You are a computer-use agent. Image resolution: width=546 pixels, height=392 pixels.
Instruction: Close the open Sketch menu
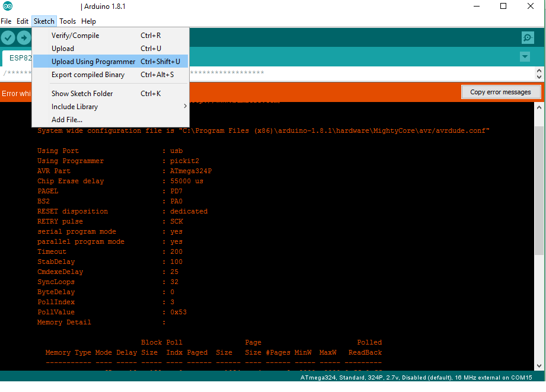tap(44, 21)
